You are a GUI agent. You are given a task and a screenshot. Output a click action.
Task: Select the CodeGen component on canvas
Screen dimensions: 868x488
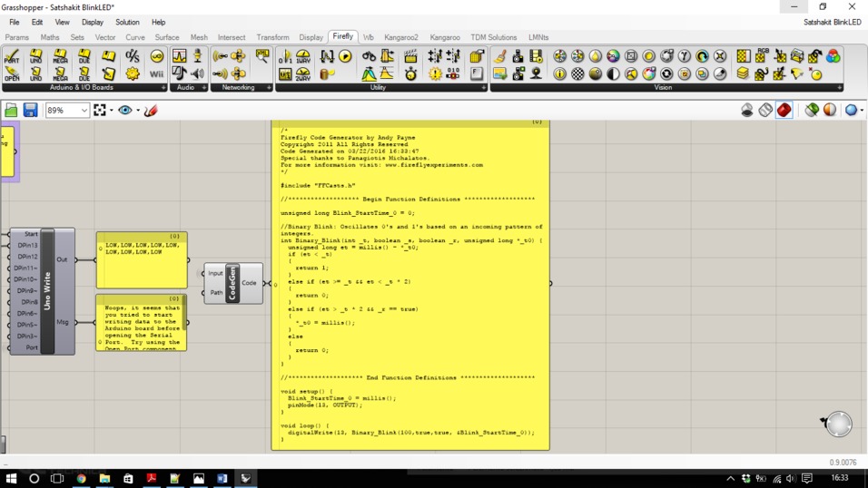233,283
